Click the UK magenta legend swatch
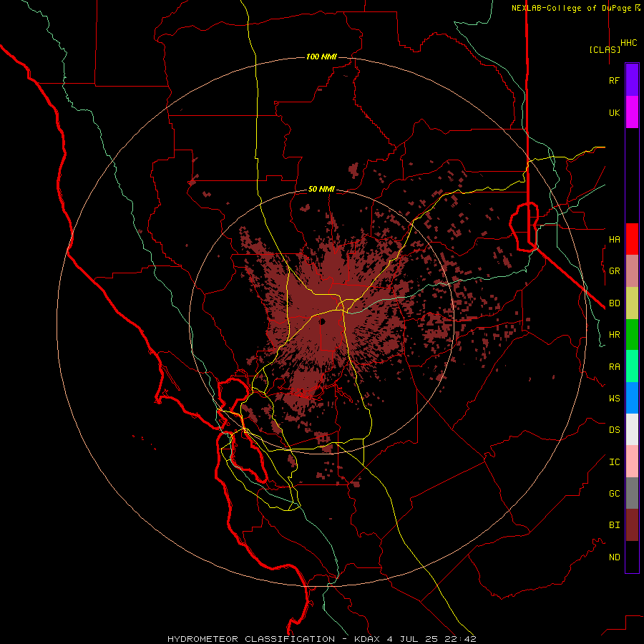The height and width of the screenshot is (644, 644). click(x=632, y=112)
